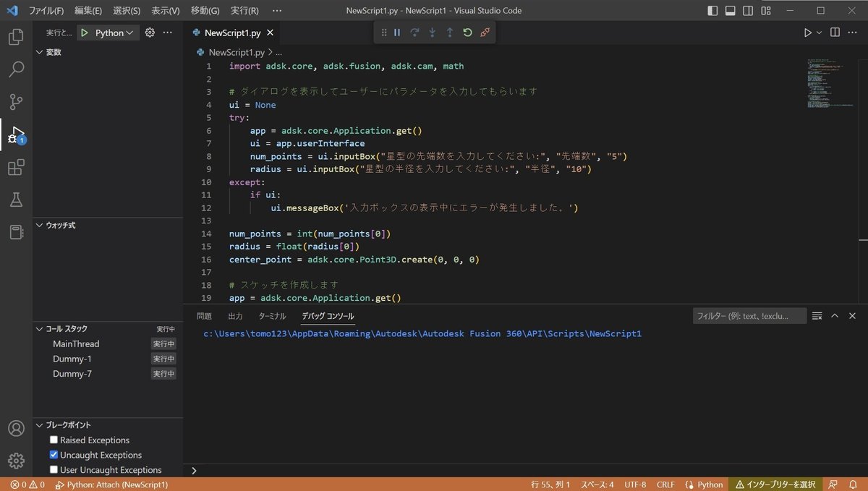Open the 選択(S) menu
This screenshot has width=868, height=491.
[127, 11]
